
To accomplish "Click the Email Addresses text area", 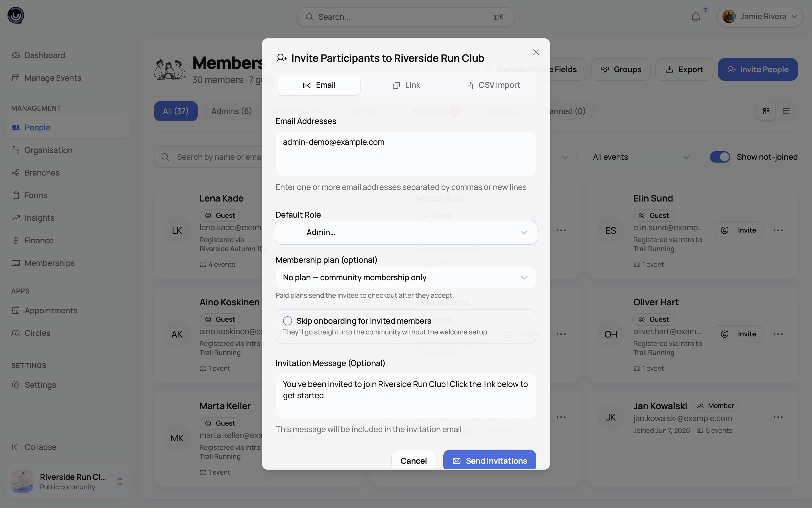I will point(406,154).
